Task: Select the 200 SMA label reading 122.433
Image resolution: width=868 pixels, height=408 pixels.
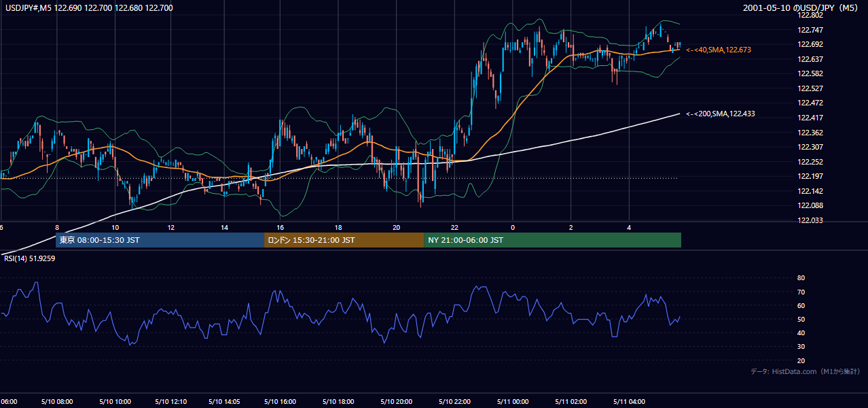Action: coord(721,114)
